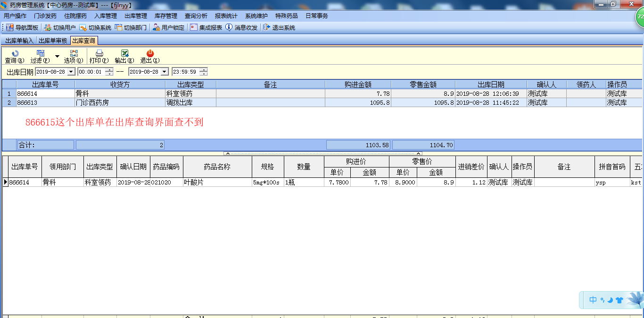Open 集成报表 integrated reports
Image resolution: width=644 pixels, height=318 pixels.
tap(206, 28)
